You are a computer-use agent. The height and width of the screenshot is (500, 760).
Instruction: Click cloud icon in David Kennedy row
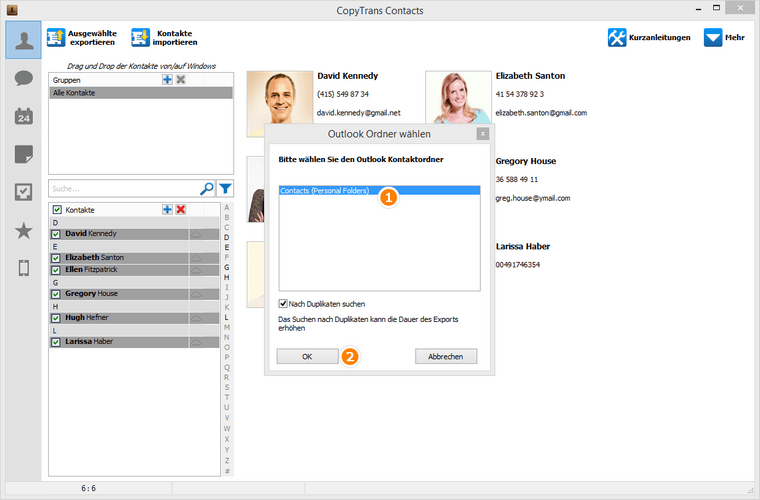click(196, 234)
